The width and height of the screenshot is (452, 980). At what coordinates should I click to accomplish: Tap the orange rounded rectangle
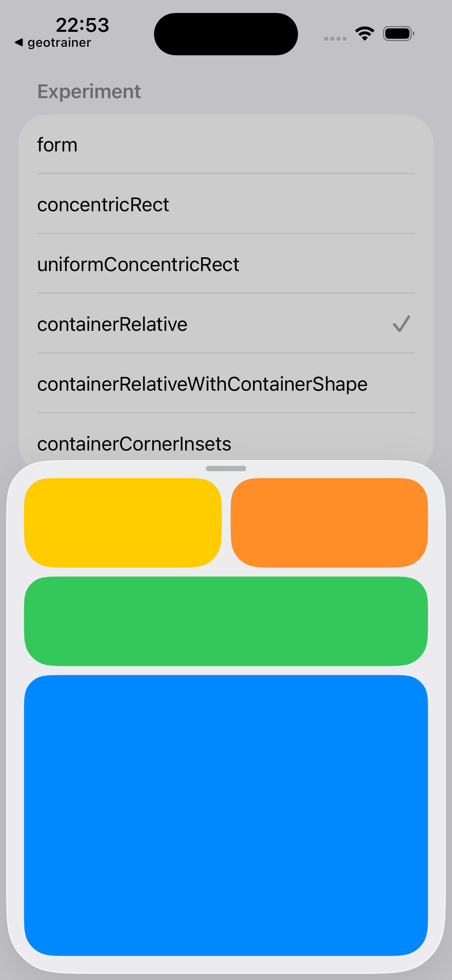[329, 523]
